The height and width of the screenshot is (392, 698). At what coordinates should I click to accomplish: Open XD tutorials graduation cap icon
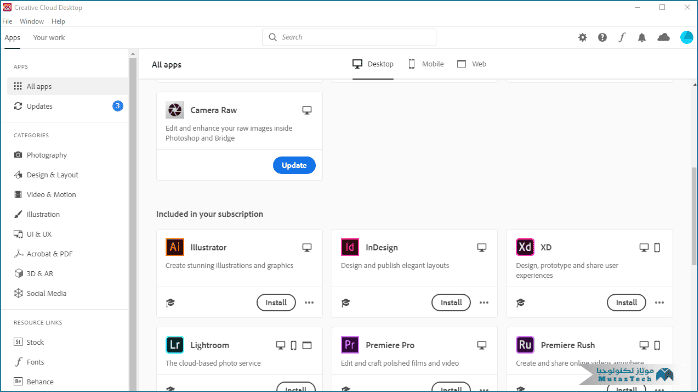pos(520,303)
